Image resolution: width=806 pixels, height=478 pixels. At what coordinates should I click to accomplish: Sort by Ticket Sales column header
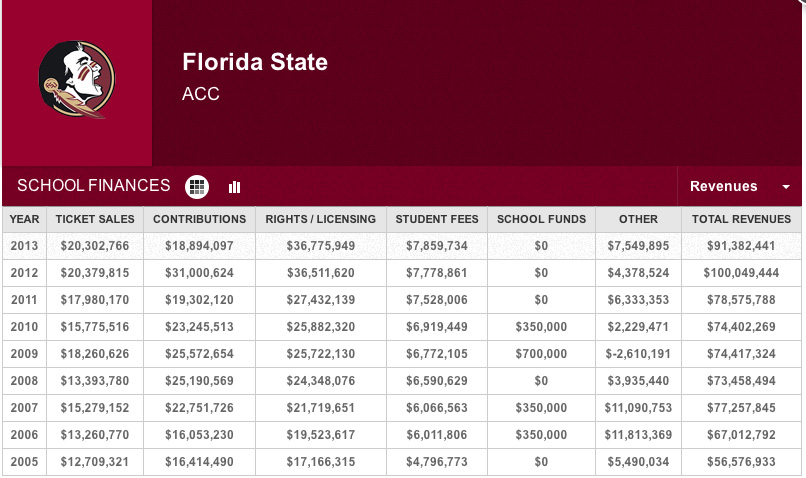(93, 219)
